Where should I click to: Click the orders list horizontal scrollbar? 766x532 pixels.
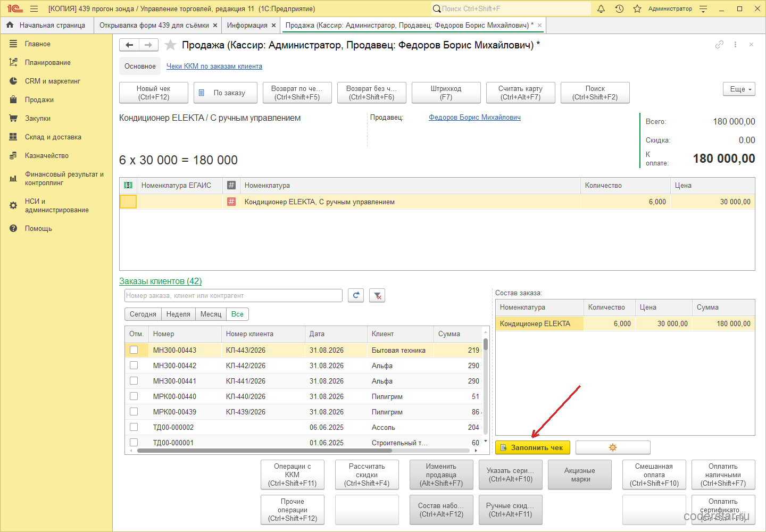click(264, 451)
